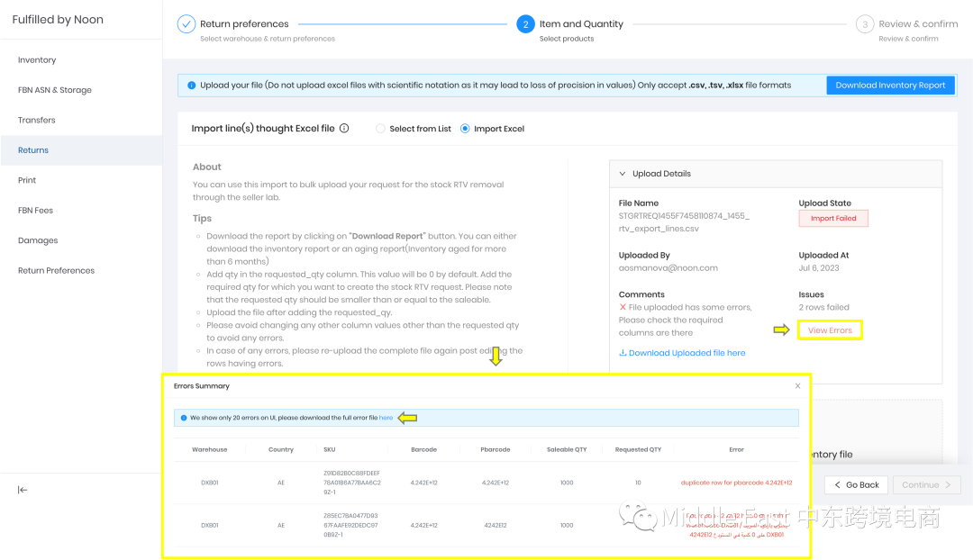This screenshot has height=560, width=973.
Task: Select the Import Excel radio option
Action: (465, 129)
